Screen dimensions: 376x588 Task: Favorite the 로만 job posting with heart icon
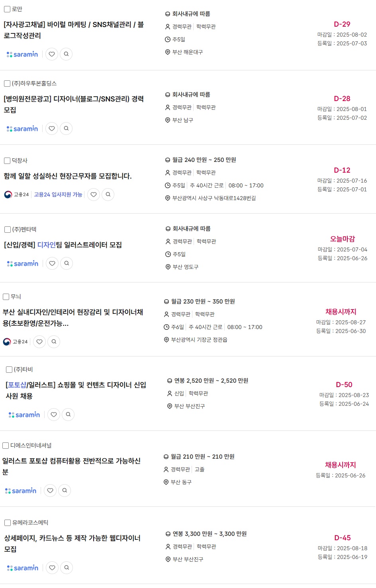52,54
